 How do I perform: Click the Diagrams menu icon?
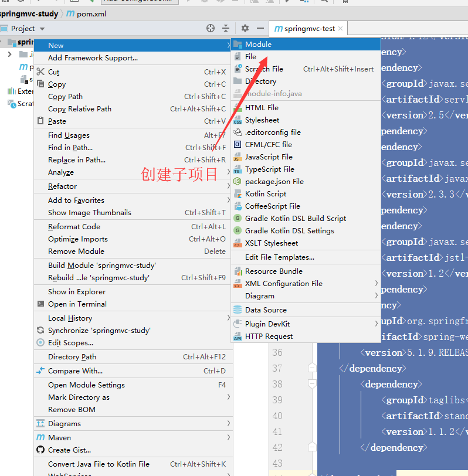tap(40, 423)
